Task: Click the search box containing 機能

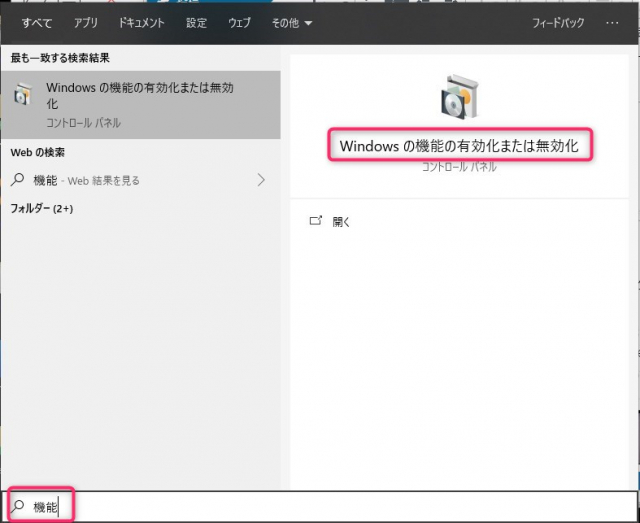Action: click(320, 507)
